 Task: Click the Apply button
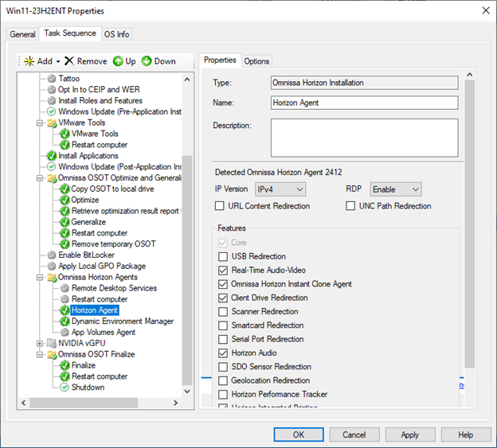pyautogui.click(x=410, y=434)
